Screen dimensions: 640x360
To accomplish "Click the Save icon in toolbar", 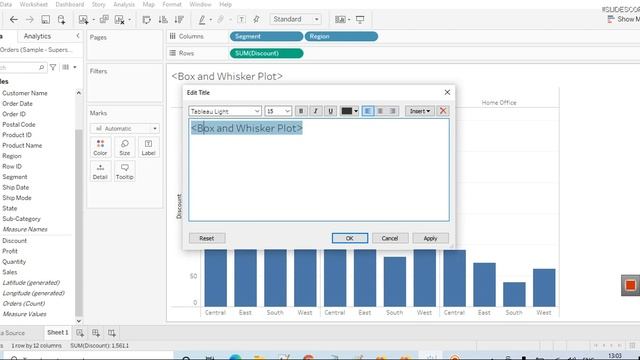I will point(46,20).
